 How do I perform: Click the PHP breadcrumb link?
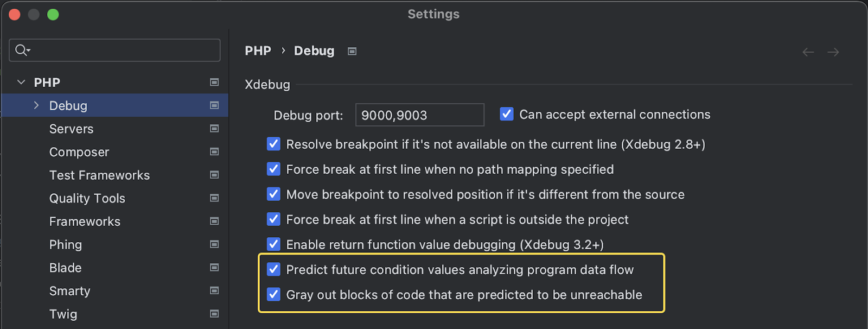pyautogui.click(x=258, y=51)
